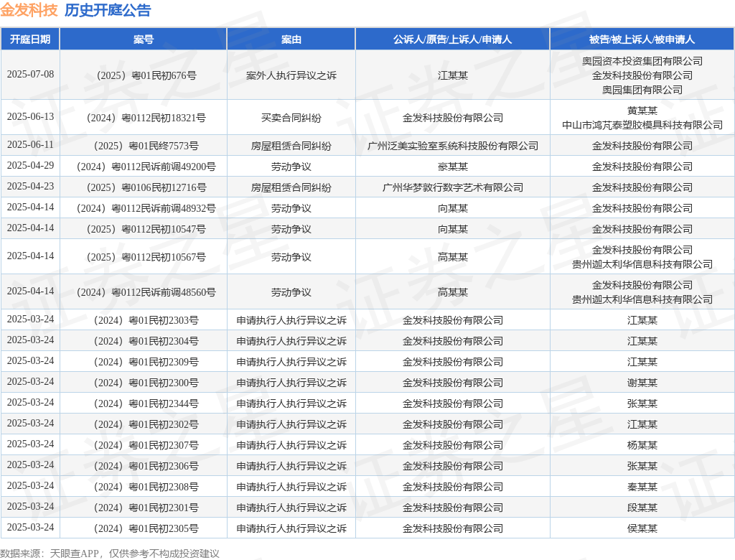This screenshot has width=735, height=560.
Task: Select case number (2025)粤0106民初12716号
Action: tap(146, 187)
